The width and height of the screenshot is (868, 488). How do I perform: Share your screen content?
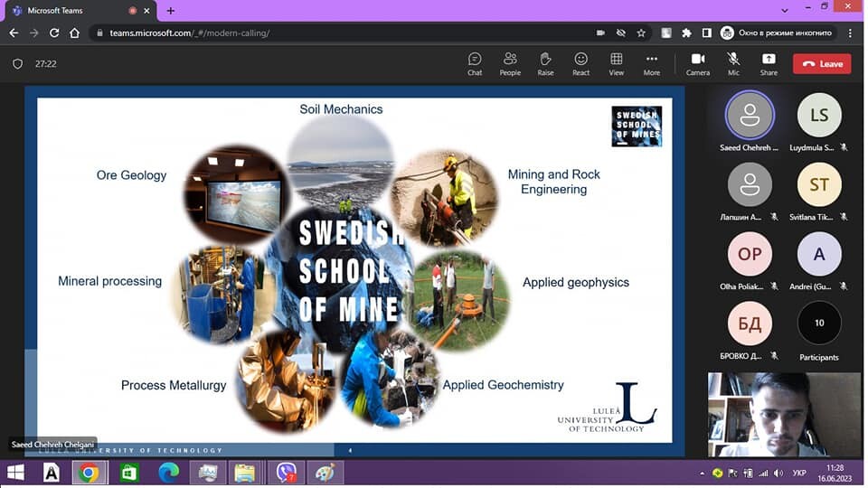(769, 63)
